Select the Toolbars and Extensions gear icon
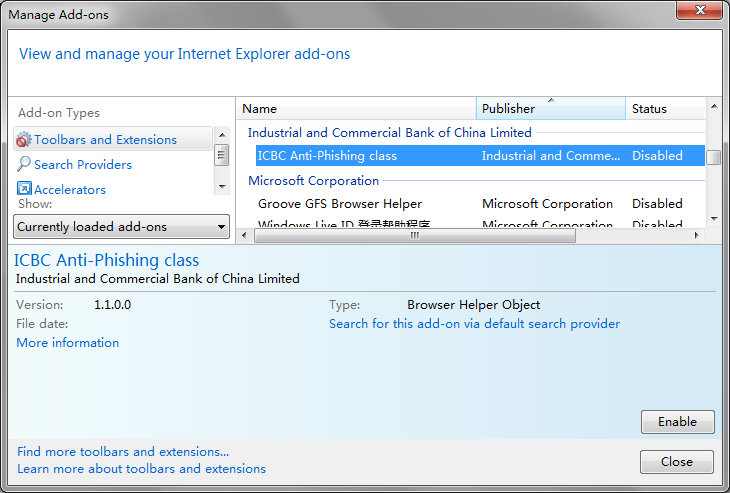The image size is (730, 493). pyautogui.click(x=24, y=140)
